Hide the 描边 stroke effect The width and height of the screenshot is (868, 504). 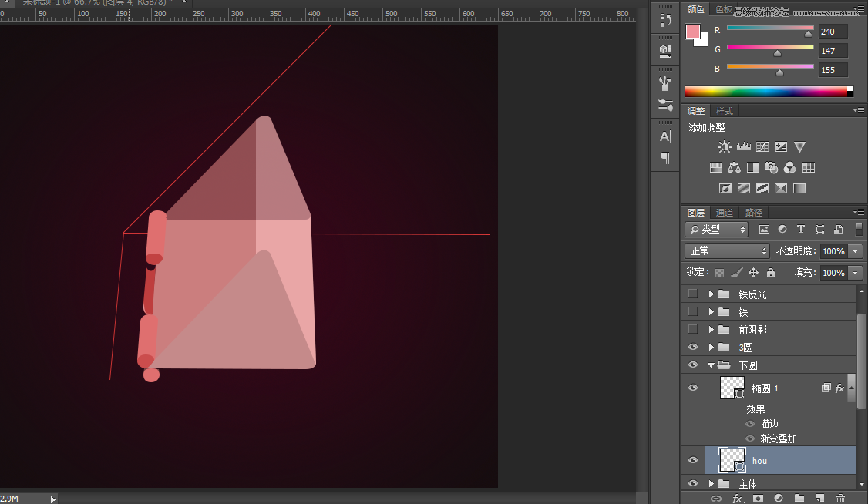[x=750, y=424]
